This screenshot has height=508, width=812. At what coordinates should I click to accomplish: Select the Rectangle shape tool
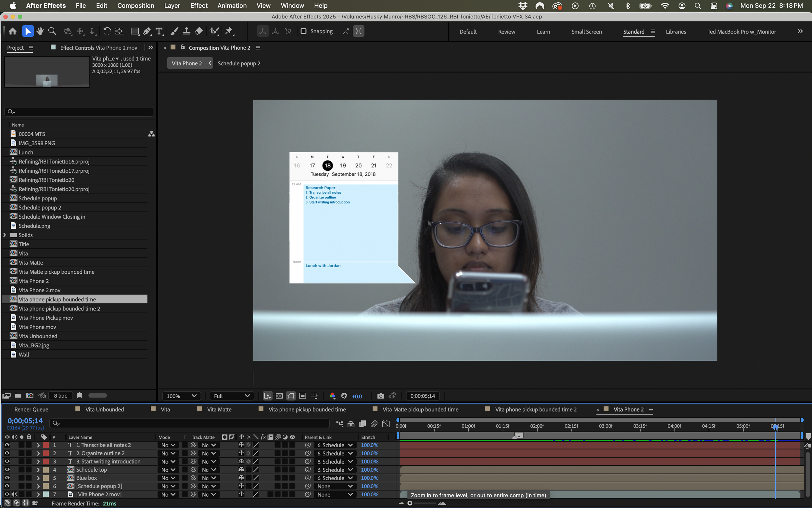(134, 31)
